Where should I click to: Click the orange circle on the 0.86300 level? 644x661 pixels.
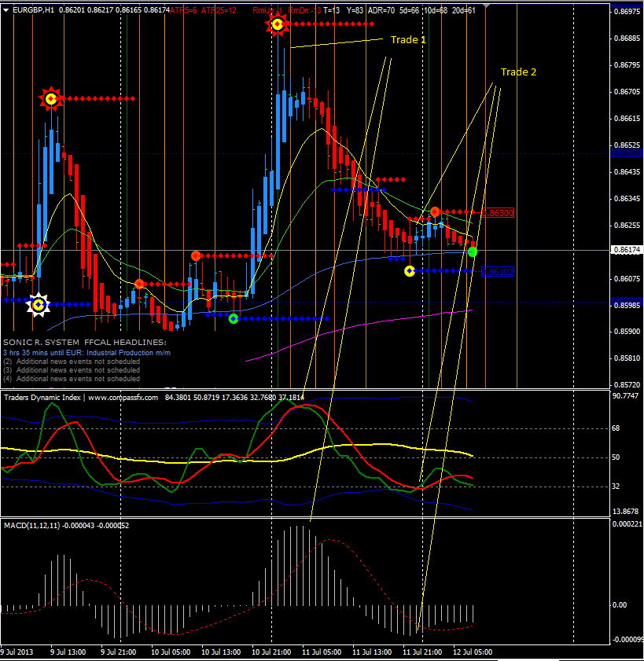click(x=435, y=211)
